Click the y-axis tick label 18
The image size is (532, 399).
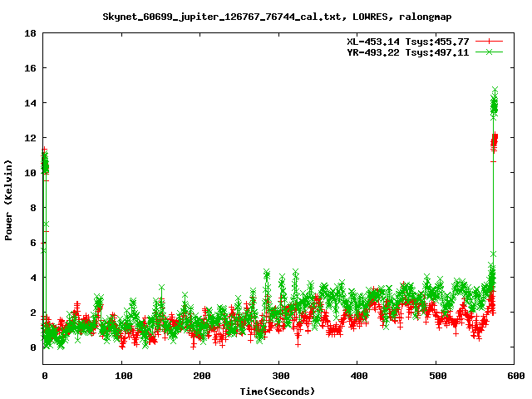(31, 33)
